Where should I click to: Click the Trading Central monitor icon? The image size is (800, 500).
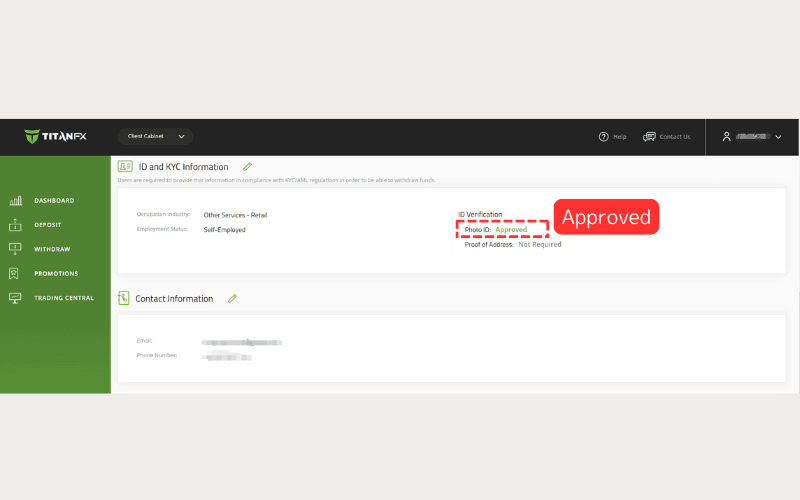coord(15,298)
